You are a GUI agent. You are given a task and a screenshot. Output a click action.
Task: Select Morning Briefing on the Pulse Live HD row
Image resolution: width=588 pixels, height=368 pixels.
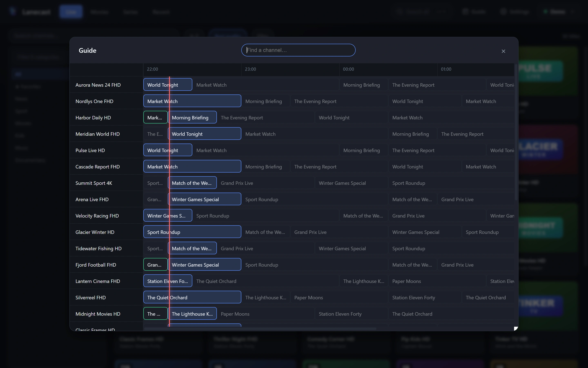pos(364,150)
